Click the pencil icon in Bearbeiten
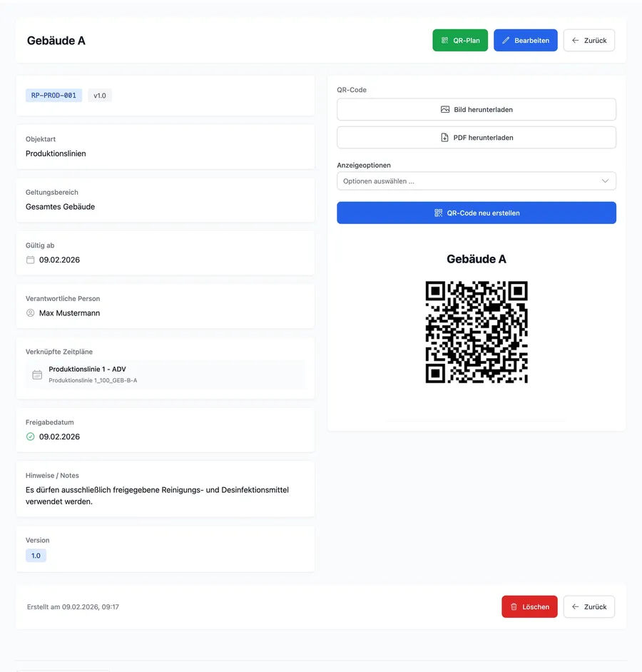The width and height of the screenshot is (642, 672). tap(506, 40)
